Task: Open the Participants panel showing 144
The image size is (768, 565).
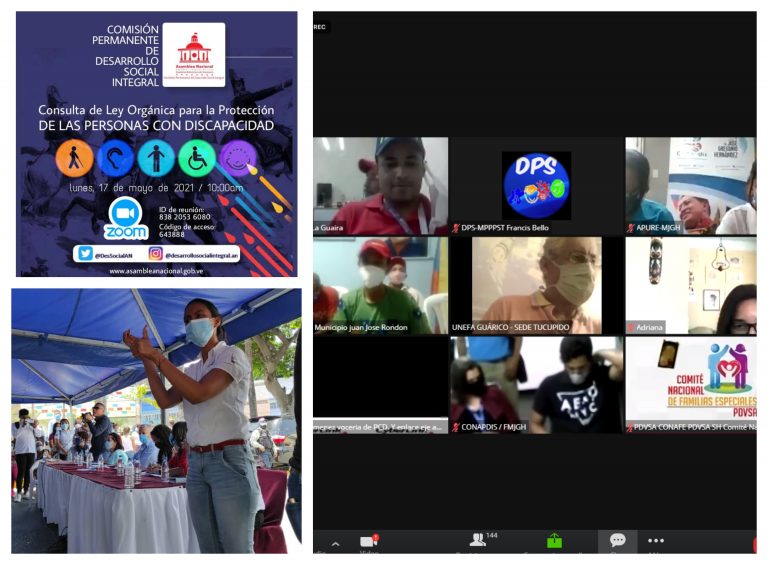Action: coord(478,540)
